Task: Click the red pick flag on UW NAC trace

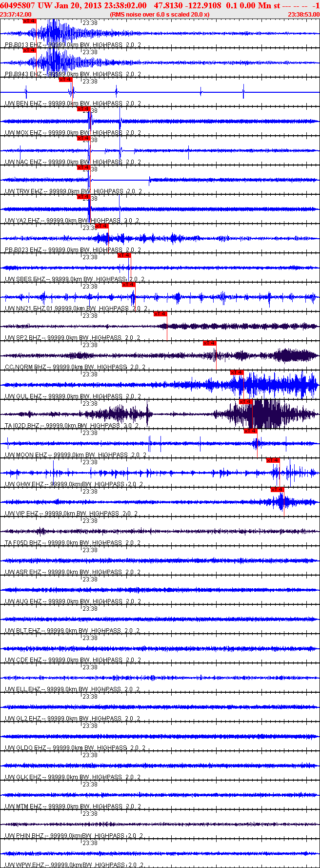Action: (84, 138)
